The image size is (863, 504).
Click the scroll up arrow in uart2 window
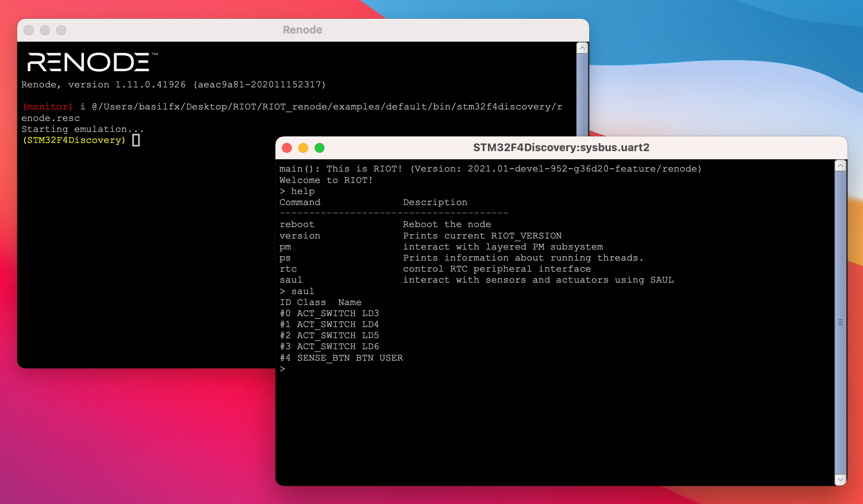coord(841,165)
